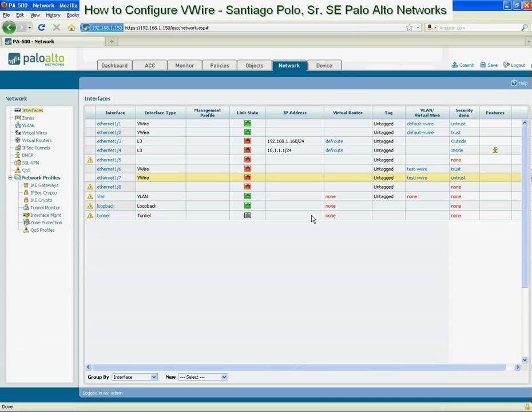Click the browser Back arrow button
532x412 pixels.
tap(9, 27)
